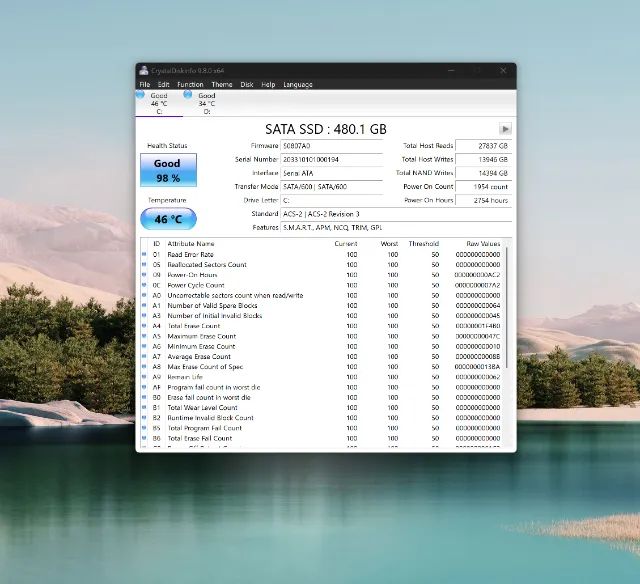The width and height of the screenshot is (640, 584).
Task: Click the status icon for Maximum Erase Count
Action: (144, 336)
